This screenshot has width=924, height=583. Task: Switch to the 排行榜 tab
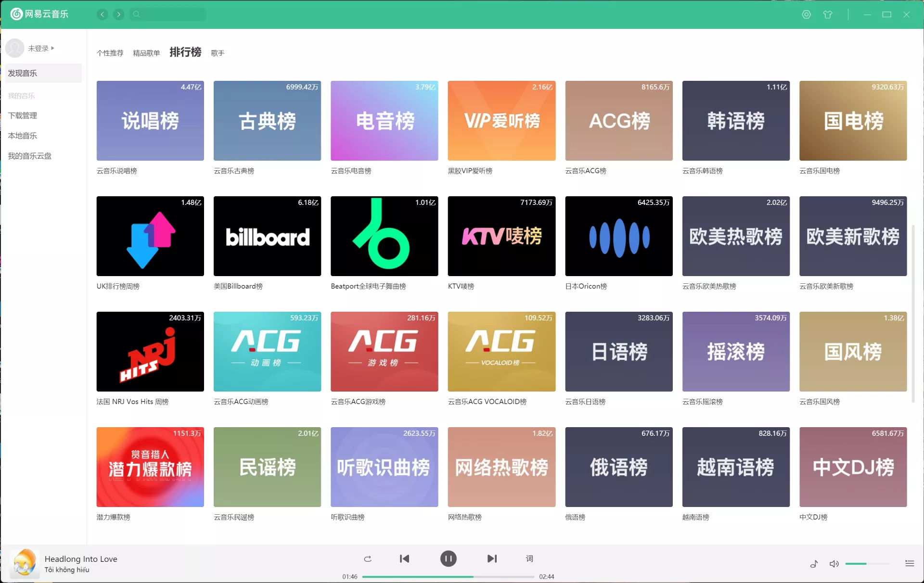pyautogui.click(x=185, y=52)
